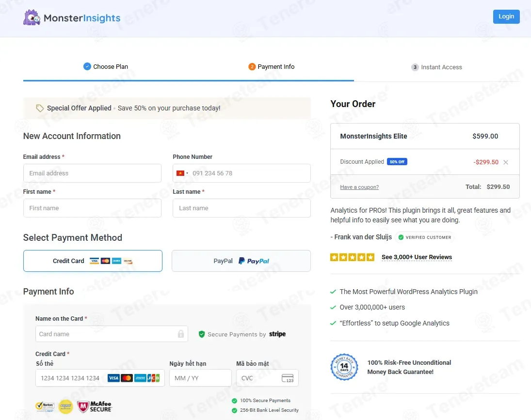Click the MonsterInsights monster logo
This screenshot has height=420, width=531.
[x=32, y=17]
